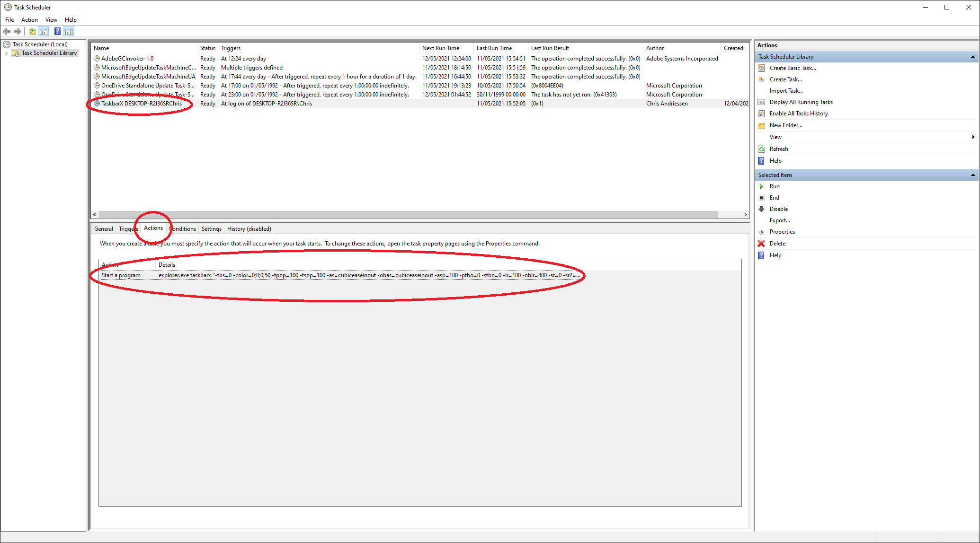Show the console tree via toolbar icon

pyautogui.click(x=44, y=31)
